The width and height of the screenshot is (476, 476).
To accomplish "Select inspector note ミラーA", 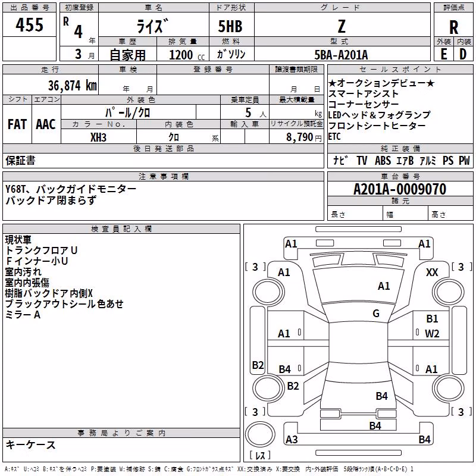I will (x=23, y=315).
